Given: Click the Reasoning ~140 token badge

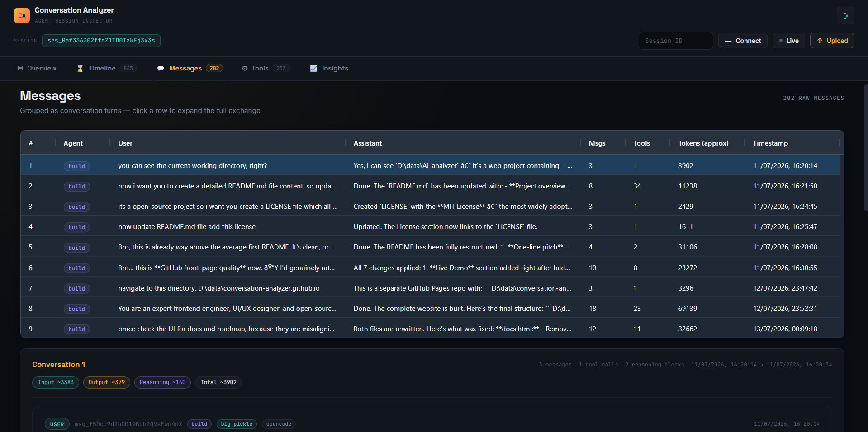Looking at the screenshot, I should click(162, 382).
